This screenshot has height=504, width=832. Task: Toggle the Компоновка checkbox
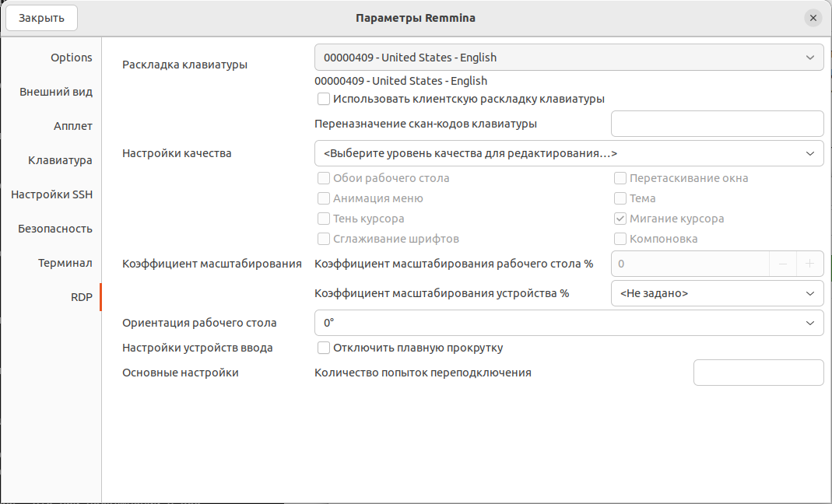pos(620,239)
